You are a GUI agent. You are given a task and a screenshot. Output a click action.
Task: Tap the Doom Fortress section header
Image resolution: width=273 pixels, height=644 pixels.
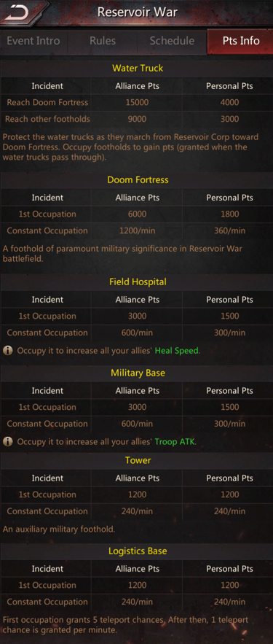138,180
